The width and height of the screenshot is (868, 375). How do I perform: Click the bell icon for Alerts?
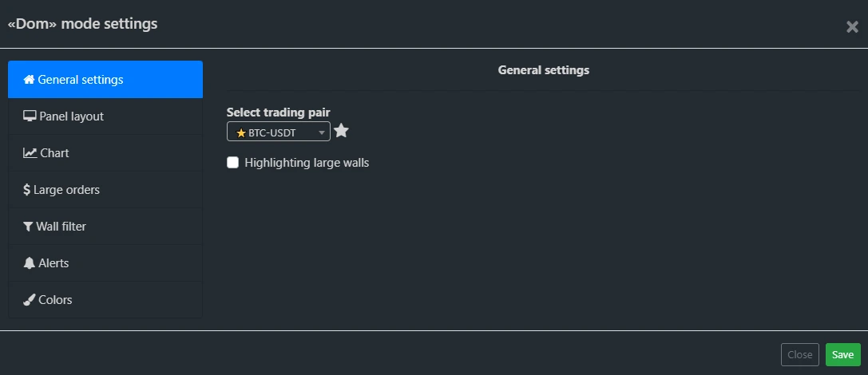pyautogui.click(x=30, y=263)
